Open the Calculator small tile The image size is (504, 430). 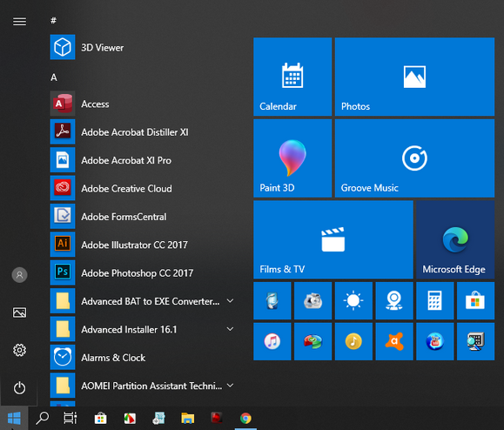[434, 300]
